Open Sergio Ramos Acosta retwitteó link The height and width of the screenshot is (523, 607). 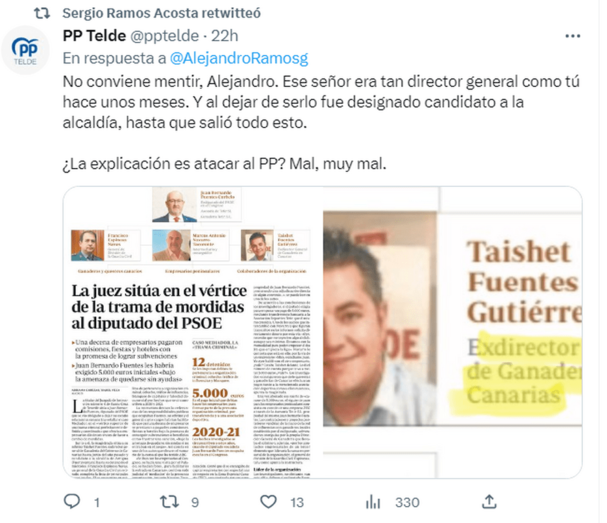pyautogui.click(x=161, y=13)
